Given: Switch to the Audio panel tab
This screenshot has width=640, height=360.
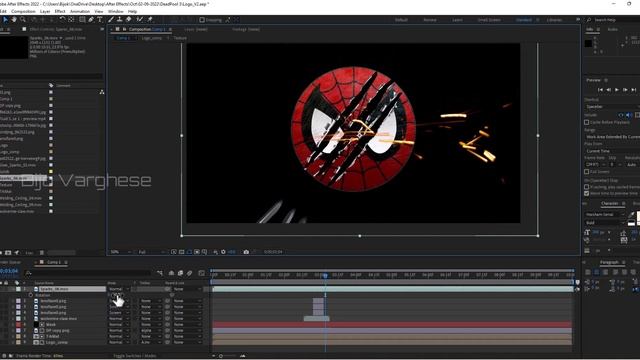Looking at the screenshot, I should (613, 29).
